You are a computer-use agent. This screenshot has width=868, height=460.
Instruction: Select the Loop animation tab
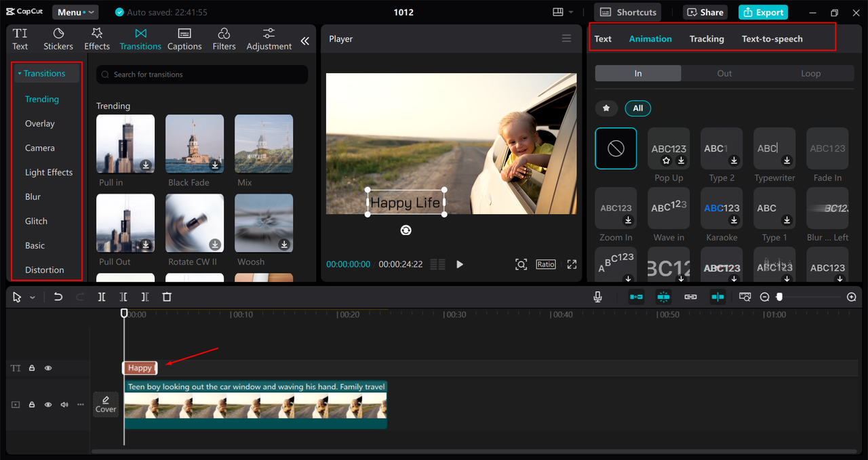(x=810, y=73)
